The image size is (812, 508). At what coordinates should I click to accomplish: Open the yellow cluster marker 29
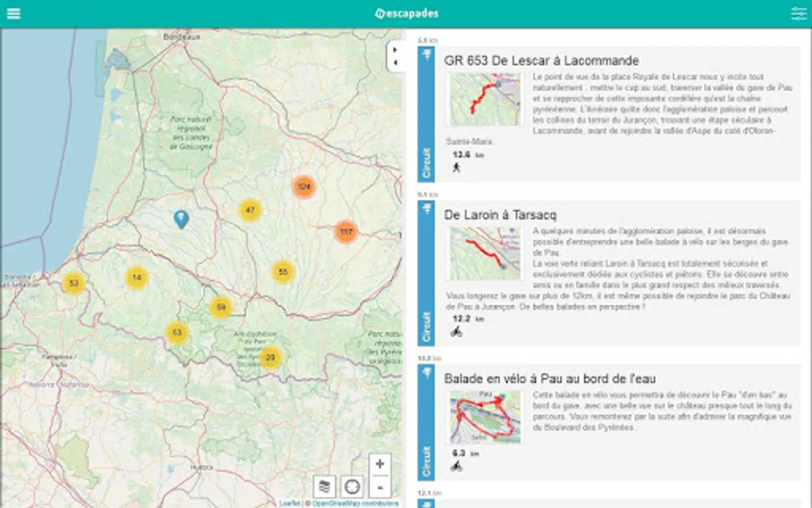[270, 357]
